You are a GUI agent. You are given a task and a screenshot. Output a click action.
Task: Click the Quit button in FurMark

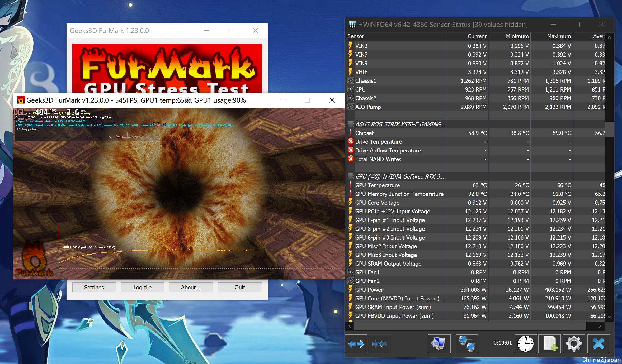(x=240, y=287)
